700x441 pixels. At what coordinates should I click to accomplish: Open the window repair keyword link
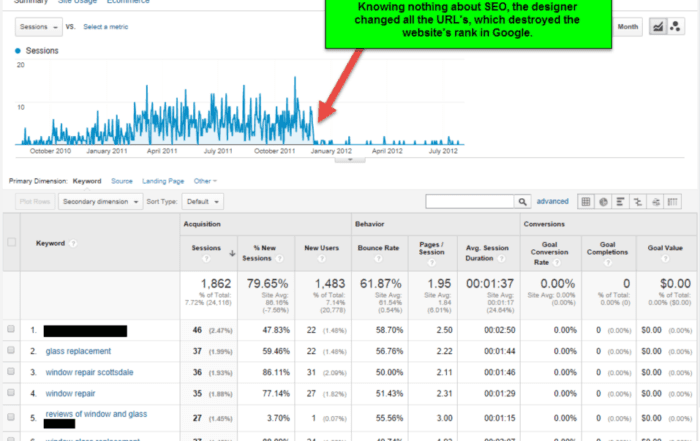point(70,395)
